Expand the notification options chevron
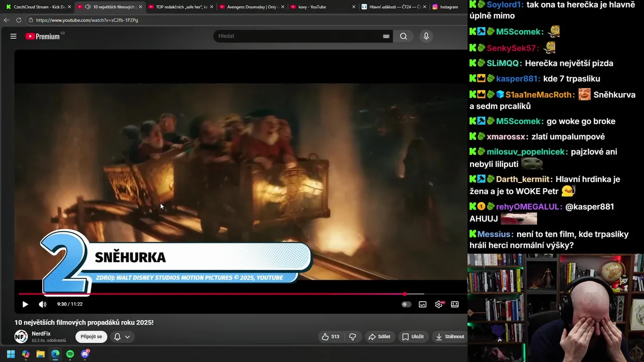Image resolution: width=644 pixels, height=362 pixels. (x=127, y=337)
